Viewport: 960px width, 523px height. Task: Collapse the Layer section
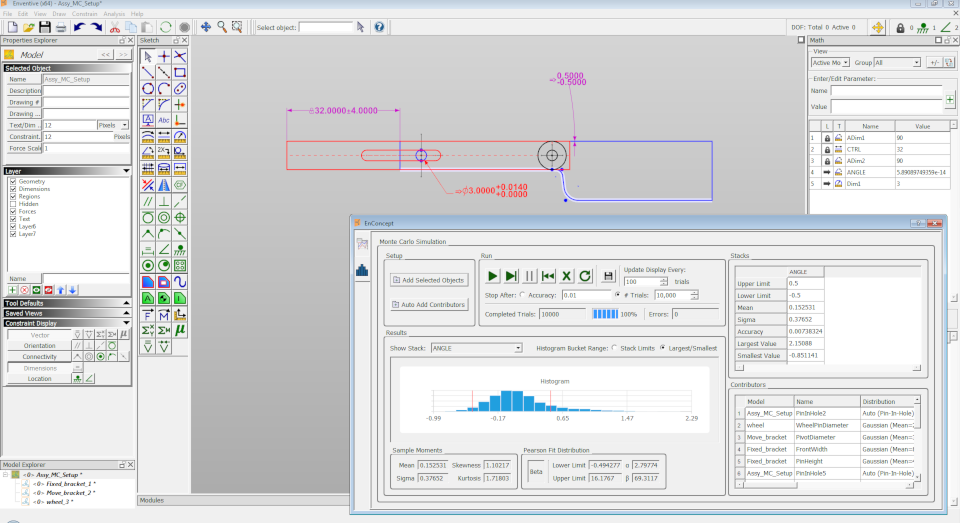click(x=126, y=171)
